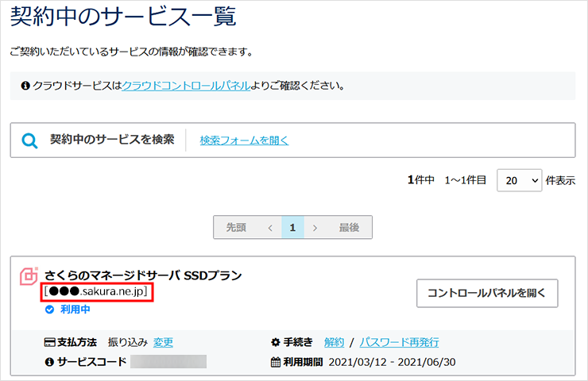Click the info icon before クラウドサービス

pos(25,86)
